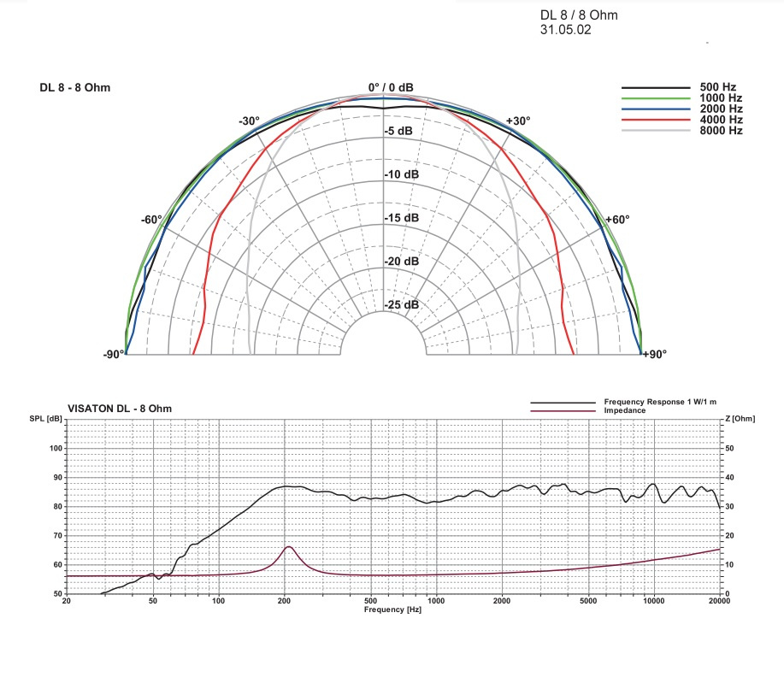Image resolution: width=784 pixels, height=689 pixels.
Task: Click the Frequency [Hz] axis label
Action: (393, 610)
